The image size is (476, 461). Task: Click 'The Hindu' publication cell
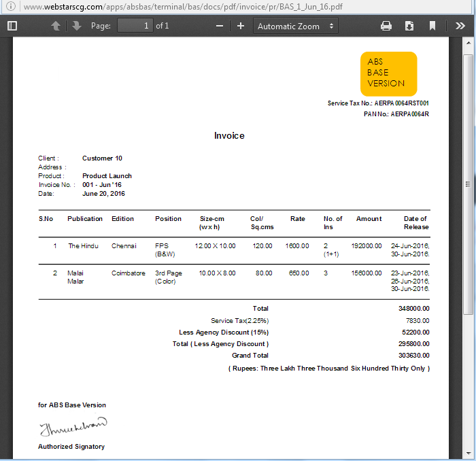click(83, 246)
